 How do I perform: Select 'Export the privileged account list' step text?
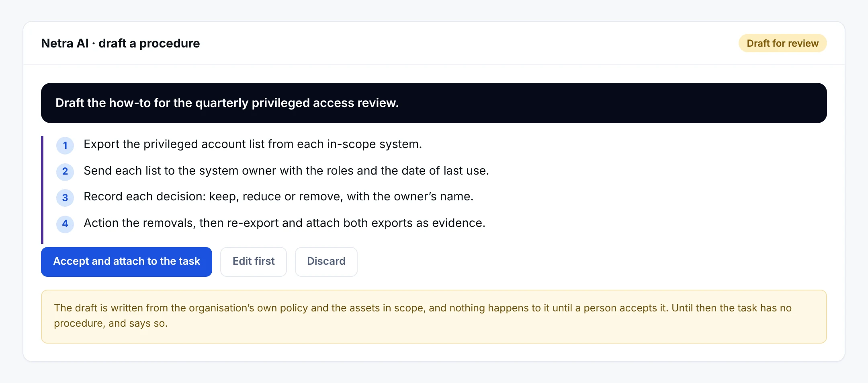(253, 144)
